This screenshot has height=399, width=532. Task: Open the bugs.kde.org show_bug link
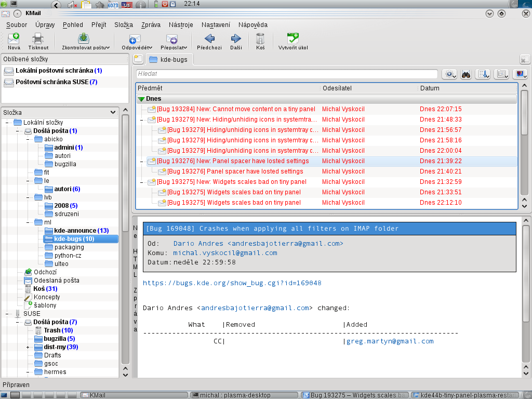coord(232,283)
